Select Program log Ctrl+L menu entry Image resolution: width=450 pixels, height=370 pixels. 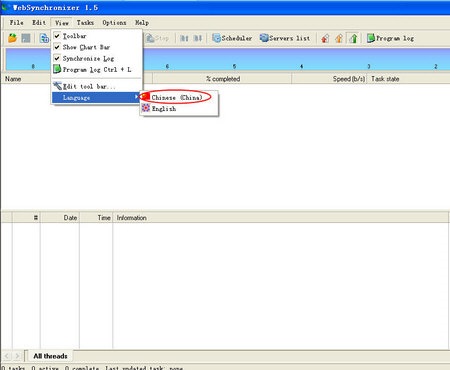click(97, 69)
